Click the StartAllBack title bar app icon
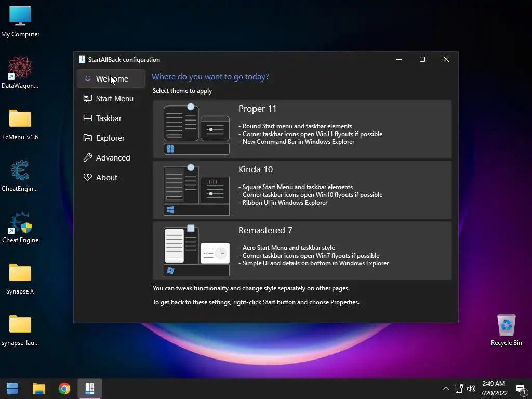The height and width of the screenshot is (399, 532). tap(82, 59)
